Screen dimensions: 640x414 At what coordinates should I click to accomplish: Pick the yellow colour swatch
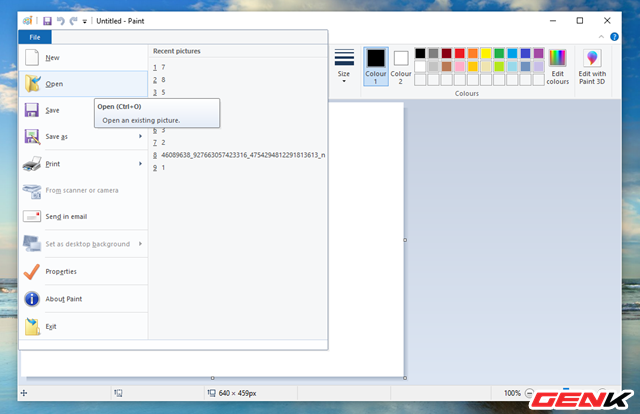coord(486,53)
